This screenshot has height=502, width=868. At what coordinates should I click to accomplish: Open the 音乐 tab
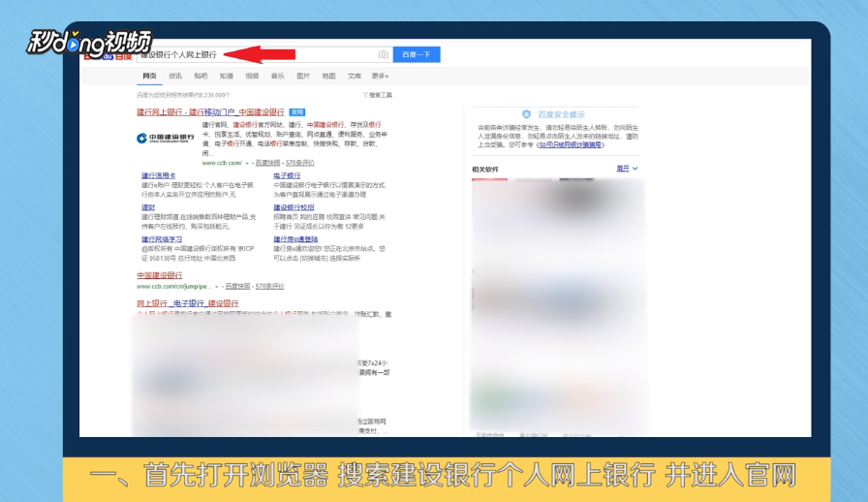277,76
